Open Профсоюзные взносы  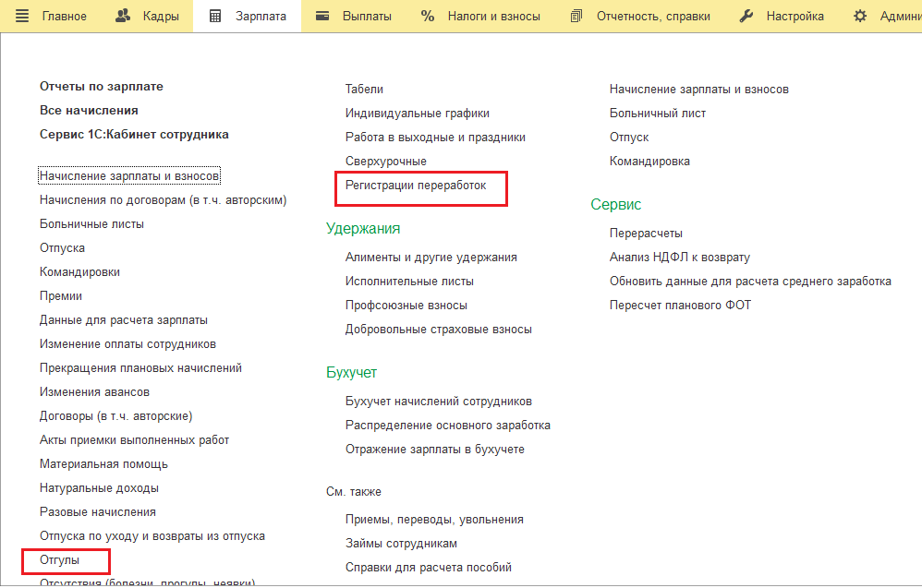tap(406, 306)
